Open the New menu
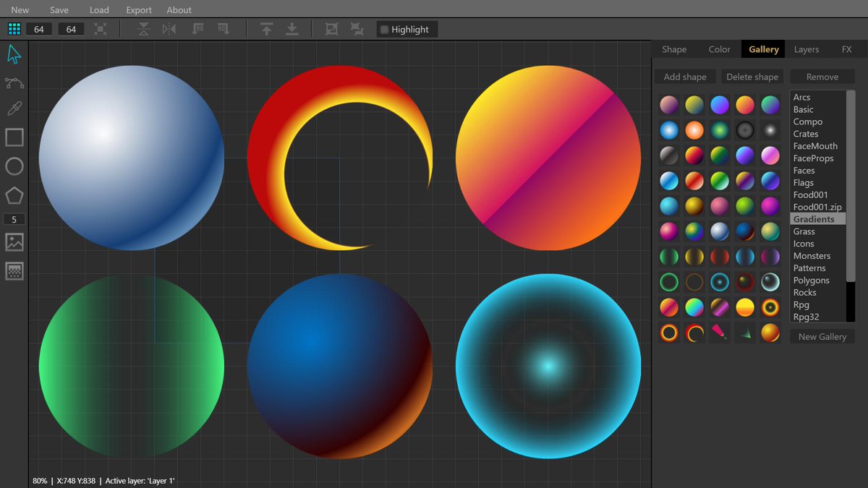Viewport: 868px width, 488px height. tap(20, 10)
